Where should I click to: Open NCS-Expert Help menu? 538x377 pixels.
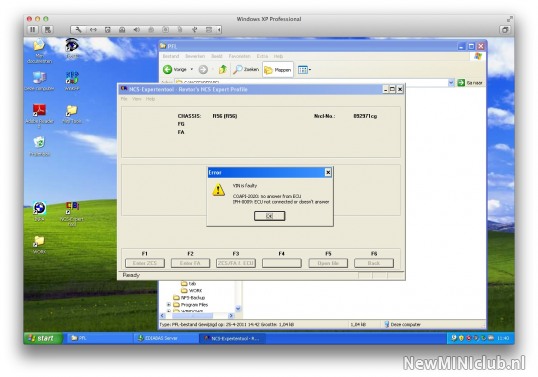[x=150, y=99]
